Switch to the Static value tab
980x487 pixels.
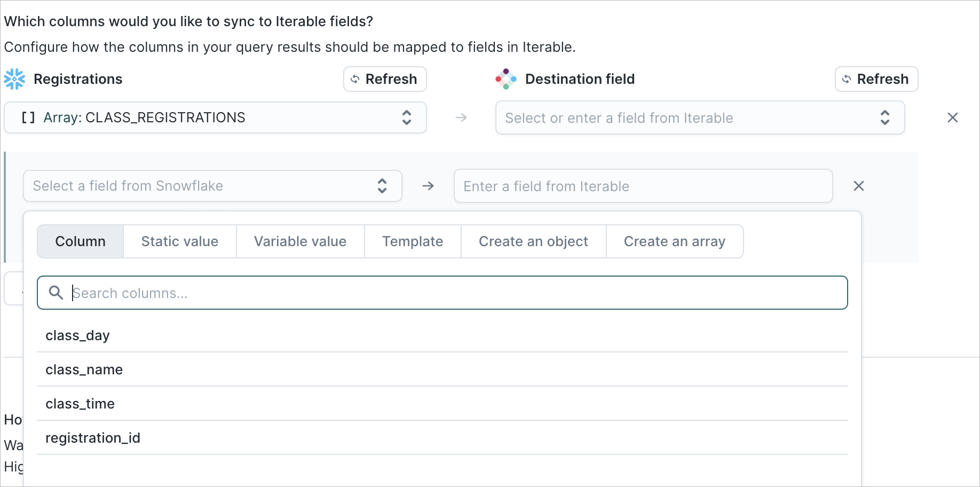[180, 241]
